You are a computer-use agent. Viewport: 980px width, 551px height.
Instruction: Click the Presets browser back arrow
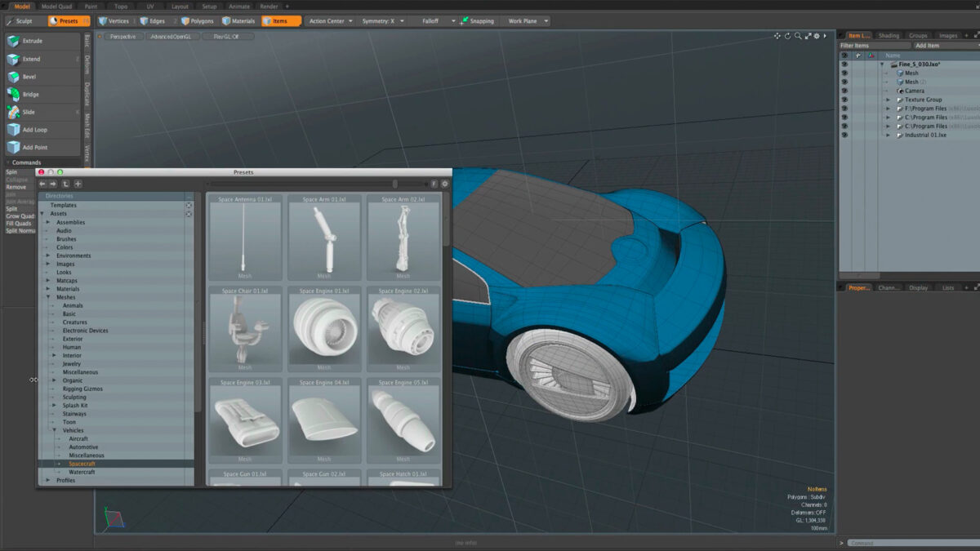pyautogui.click(x=43, y=184)
